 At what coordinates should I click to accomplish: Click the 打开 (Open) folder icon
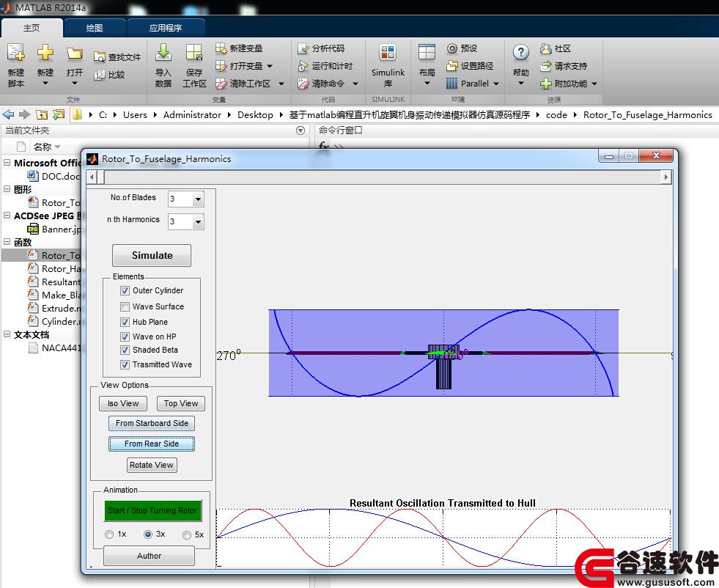click(74, 54)
